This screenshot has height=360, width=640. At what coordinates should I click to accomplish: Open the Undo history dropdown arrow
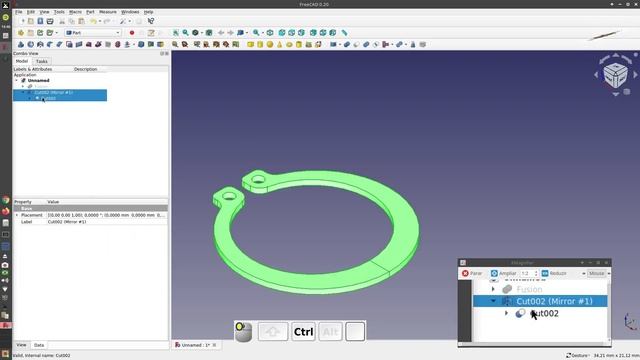(x=99, y=21)
